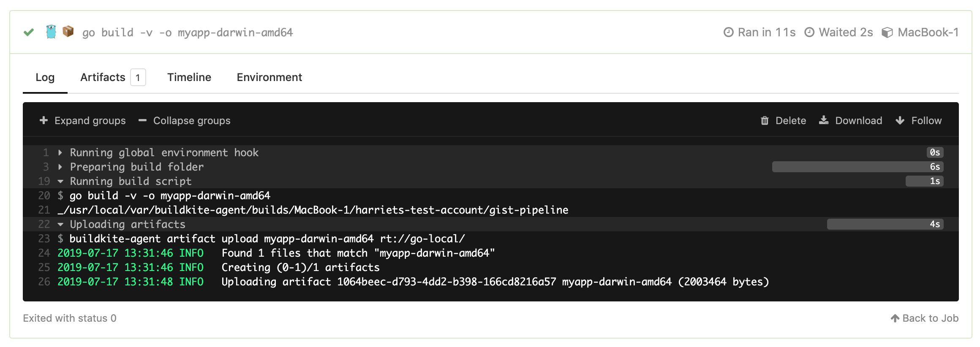
Task: Collapse the Uploading artifacts group
Action: (60, 224)
